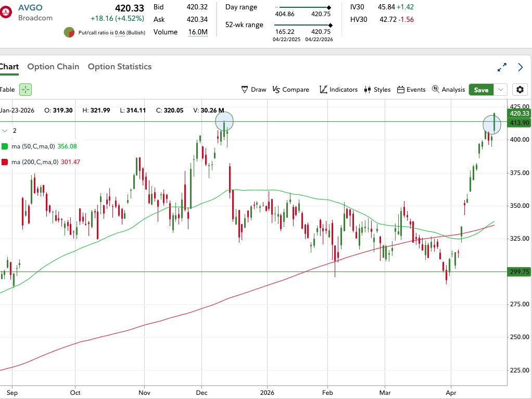Click the 0.46 put/call ratio value
This screenshot has height=399, width=532.
pyautogui.click(x=120, y=33)
